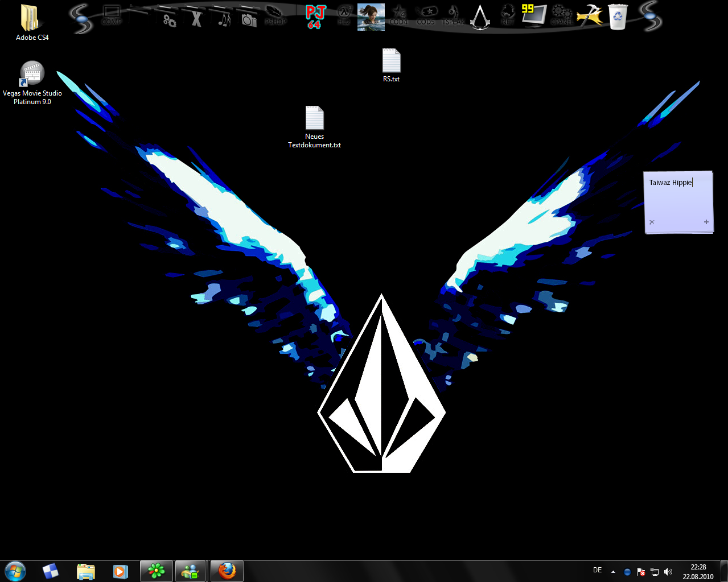This screenshot has width=728, height=582.
Task: Launch PSHOP feather icon in dock
Action: tap(275, 16)
